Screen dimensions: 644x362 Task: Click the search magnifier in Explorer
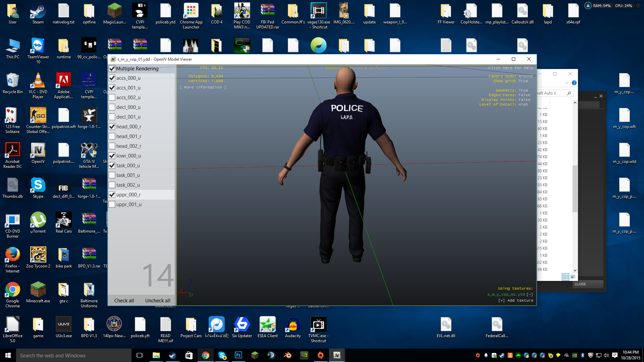569,93
